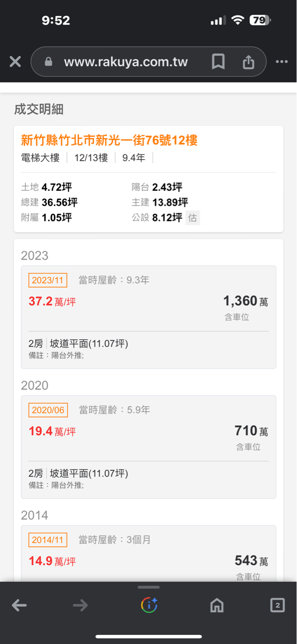This screenshot has width=297, height=644.
Task: Open the tab switcher showing 2 tabs
Action: point(277,605)
